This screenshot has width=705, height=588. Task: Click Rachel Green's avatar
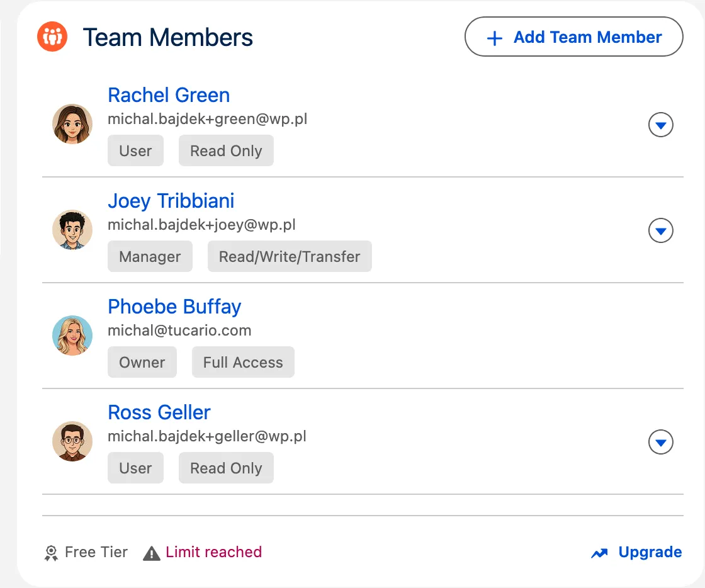(x=72, y=124)
